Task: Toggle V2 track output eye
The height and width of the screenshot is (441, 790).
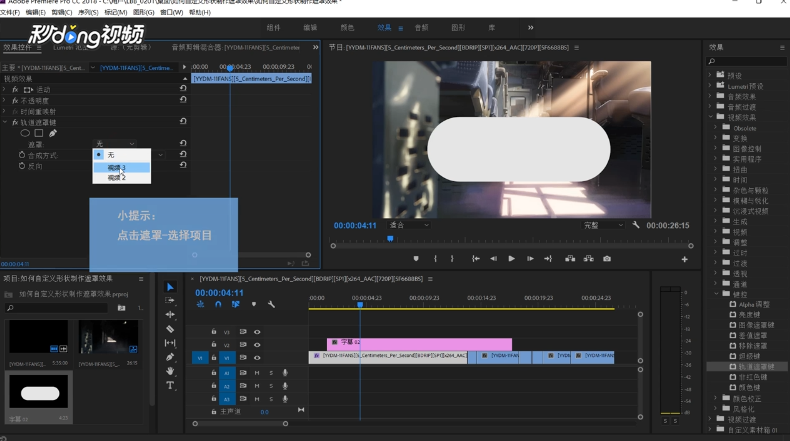Action: pos(257,345)
